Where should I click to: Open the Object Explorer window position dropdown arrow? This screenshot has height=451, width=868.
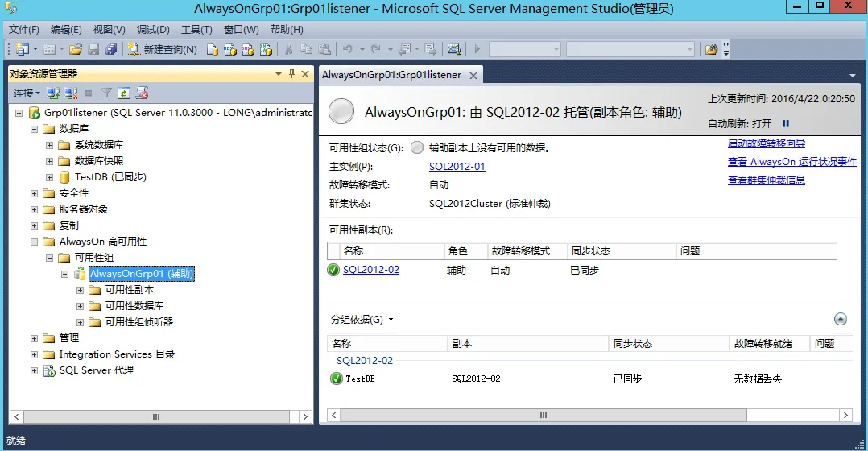pos(279,73)
